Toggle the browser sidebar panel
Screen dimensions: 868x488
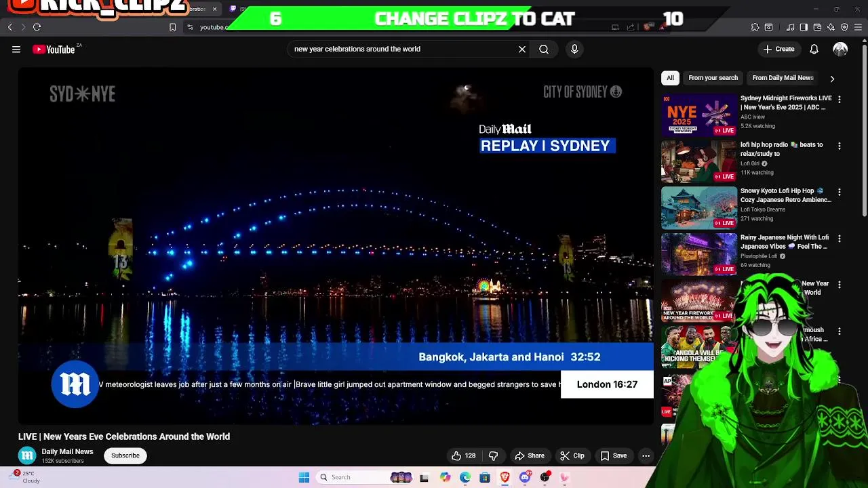(x=804, y=27)
